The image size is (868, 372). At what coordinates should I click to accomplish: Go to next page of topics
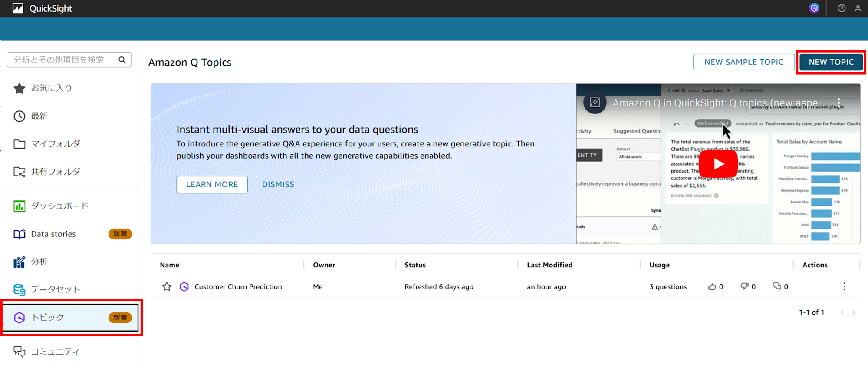pyautogui.click(x=854, y=312)
